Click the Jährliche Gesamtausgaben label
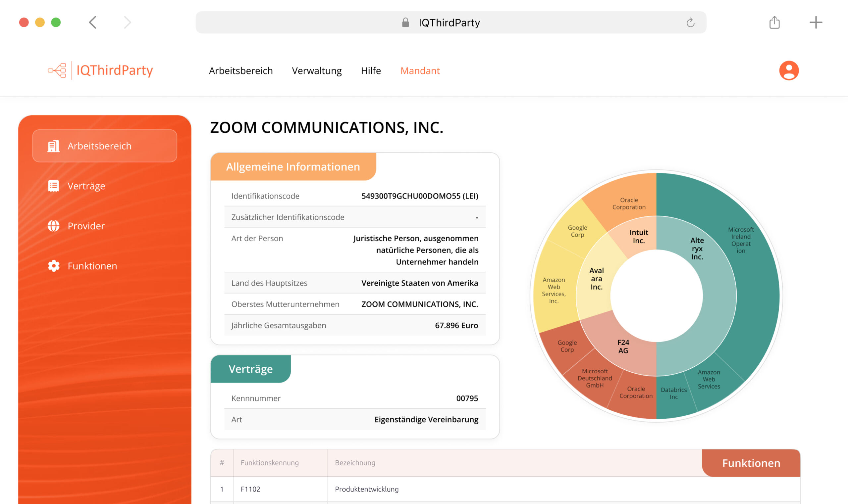The width and height of the screenshot is (848, 504). click(x=278, y=325)
